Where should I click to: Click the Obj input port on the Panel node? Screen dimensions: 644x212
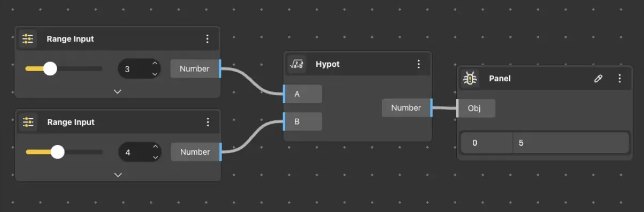[x=476, y=108]
